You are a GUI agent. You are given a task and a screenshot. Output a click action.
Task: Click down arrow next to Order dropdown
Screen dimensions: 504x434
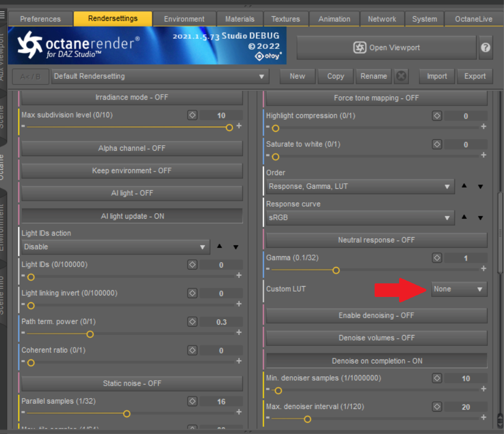(480, 187)
